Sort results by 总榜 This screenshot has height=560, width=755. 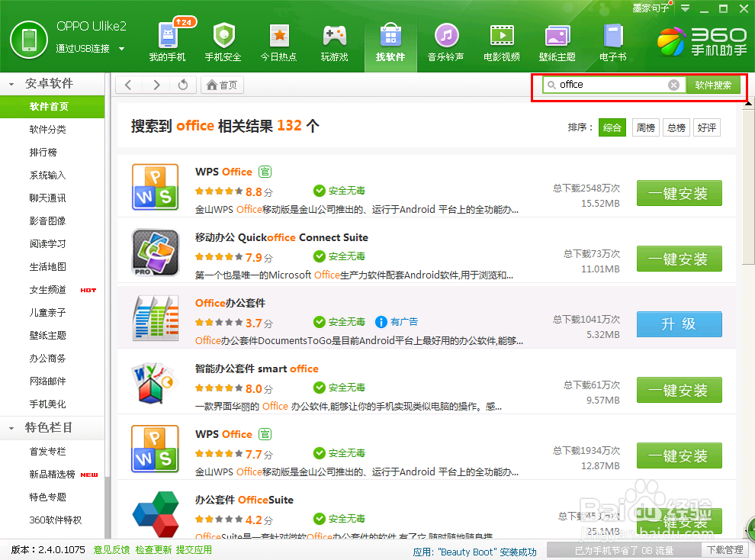pos(676,127)
